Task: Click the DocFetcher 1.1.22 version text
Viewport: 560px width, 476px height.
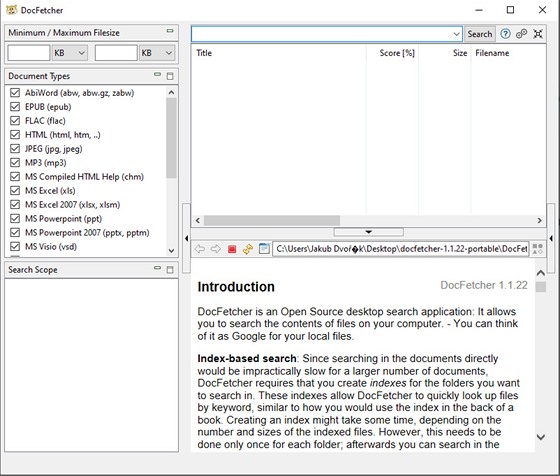Action: [484, 285]
